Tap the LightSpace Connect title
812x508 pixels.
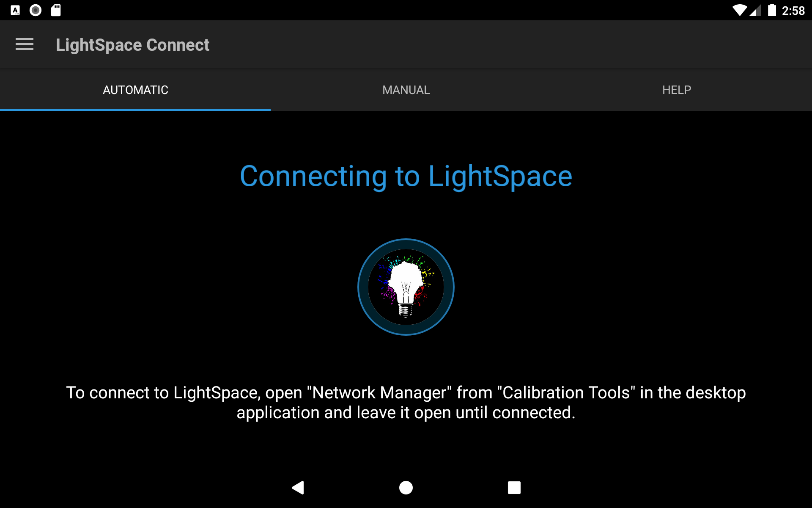[132, 44]
